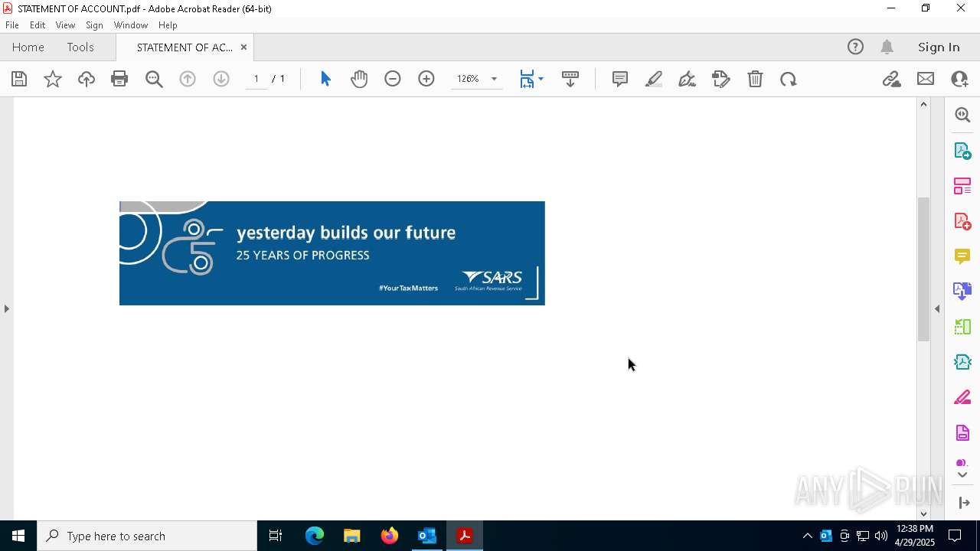Click the taskbar search box
This screenshot has width=980, height=551.
pos(147,536)
